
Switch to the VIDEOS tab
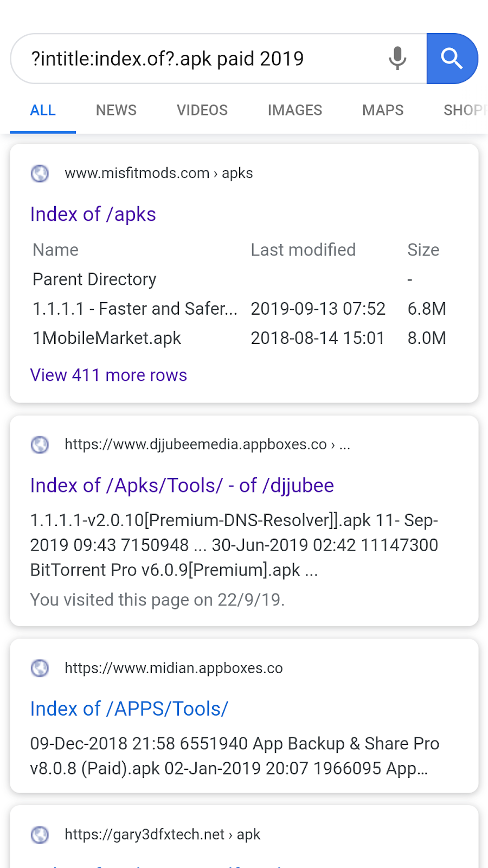point(202,110)
